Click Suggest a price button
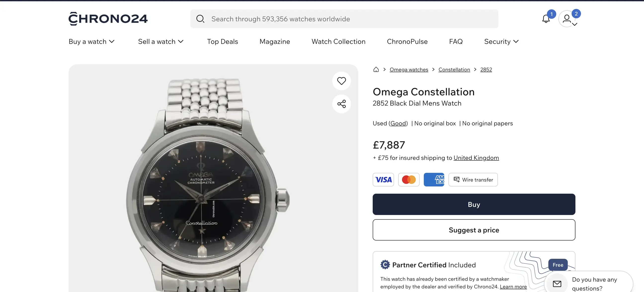 474,230
